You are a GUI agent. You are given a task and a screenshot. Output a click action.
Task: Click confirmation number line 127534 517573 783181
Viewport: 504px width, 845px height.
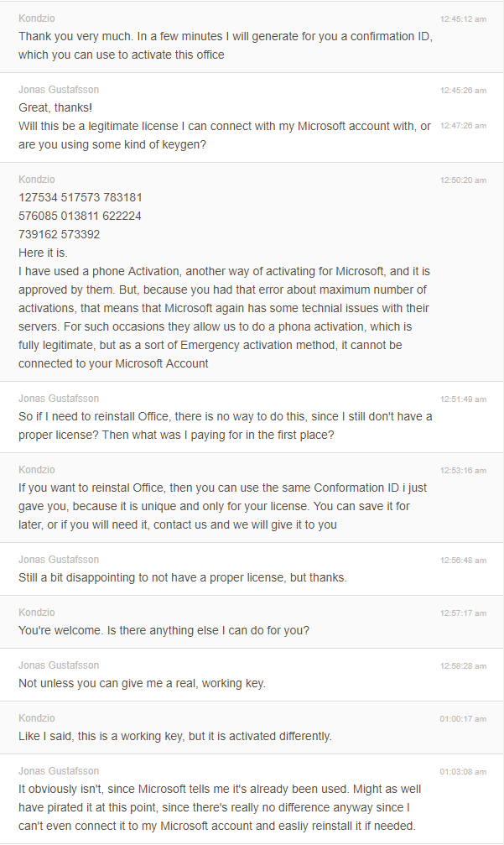(81, 198)
